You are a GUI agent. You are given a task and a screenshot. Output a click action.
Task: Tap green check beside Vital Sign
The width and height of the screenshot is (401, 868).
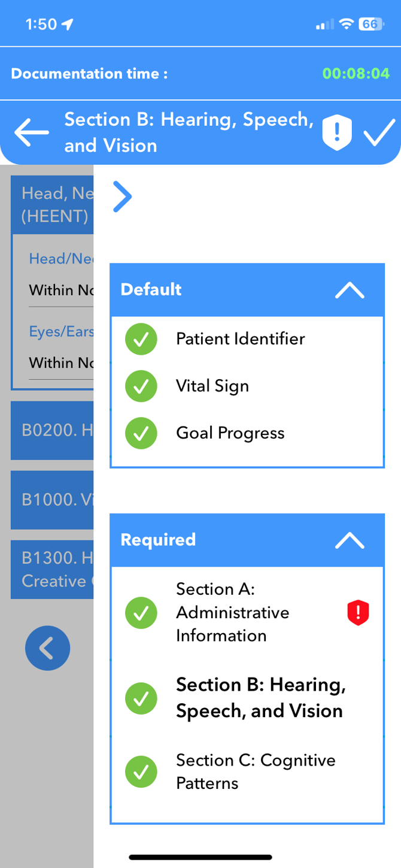coord(141,386)
